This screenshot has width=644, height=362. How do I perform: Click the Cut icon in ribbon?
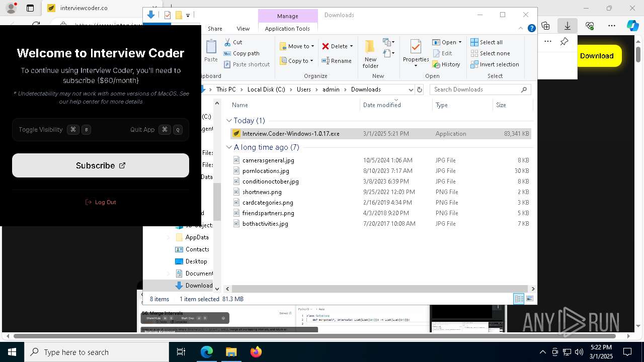point(227,42)
